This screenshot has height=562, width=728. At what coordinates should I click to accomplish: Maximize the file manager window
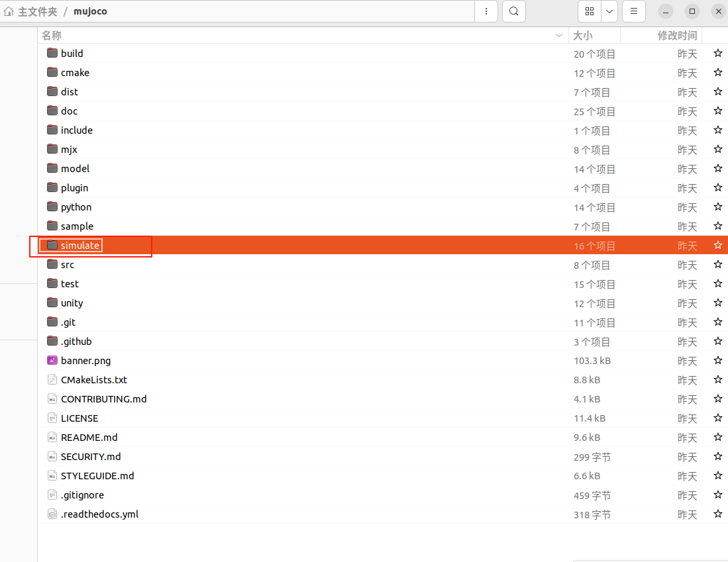(692, 12)
